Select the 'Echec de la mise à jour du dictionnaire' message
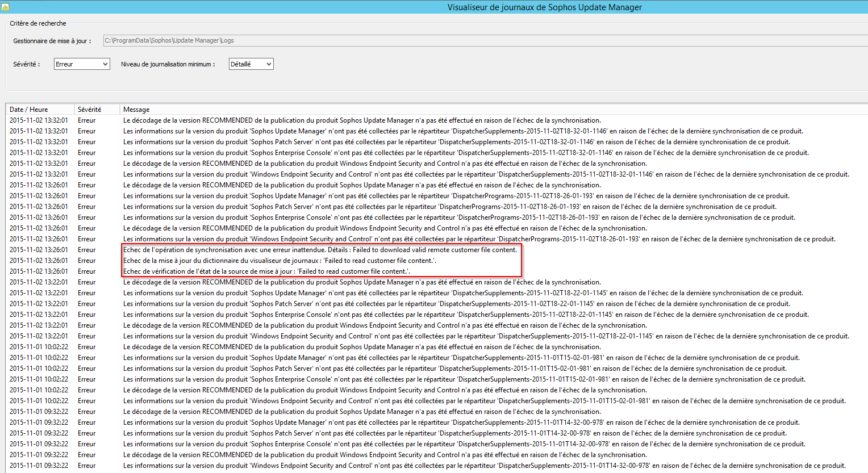 pyautogui.click(x=279, y=261)
